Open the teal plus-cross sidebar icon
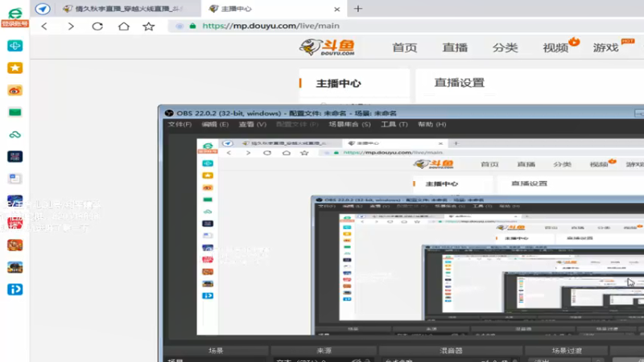 coord(14,46)
